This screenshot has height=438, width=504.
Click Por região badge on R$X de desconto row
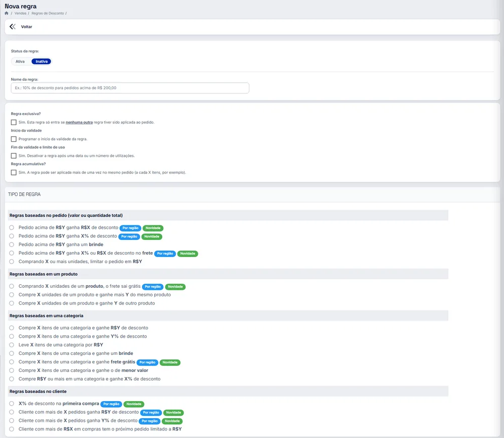[130, 228]
